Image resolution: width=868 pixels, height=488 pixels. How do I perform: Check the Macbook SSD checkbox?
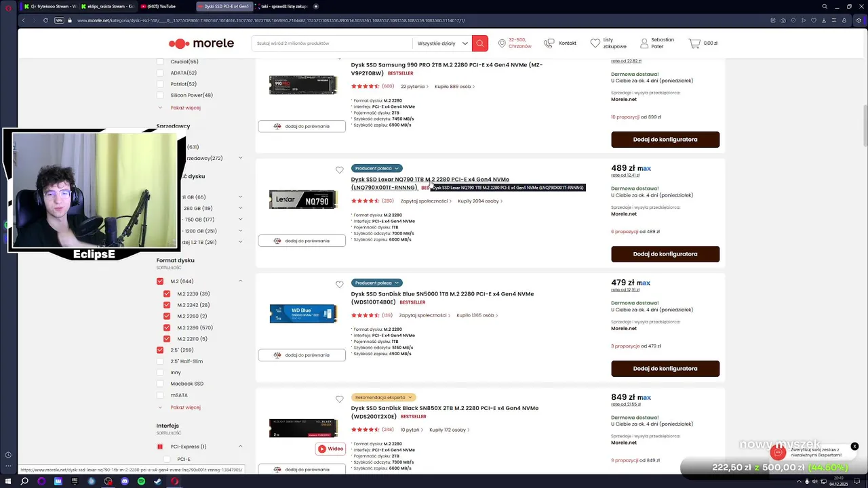coord(160,384)
